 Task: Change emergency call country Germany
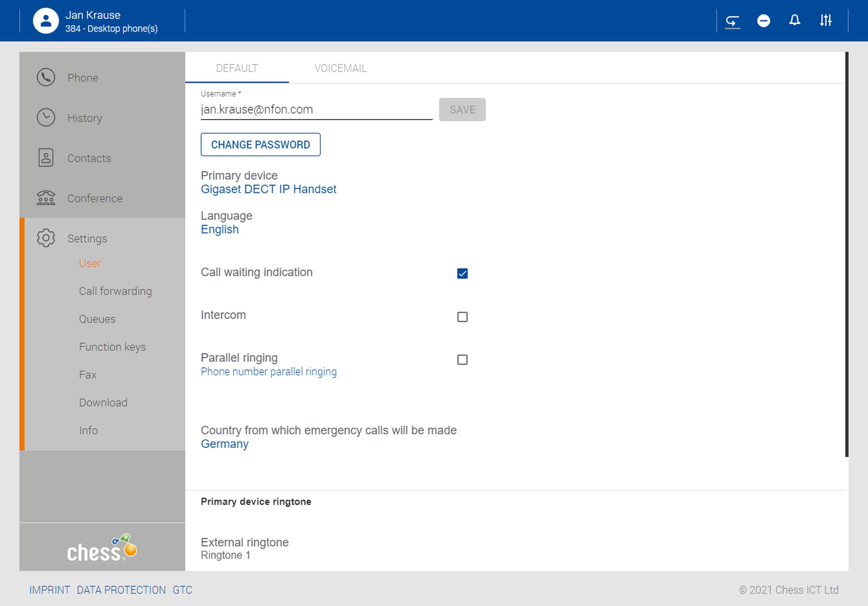tap(224, 444)
